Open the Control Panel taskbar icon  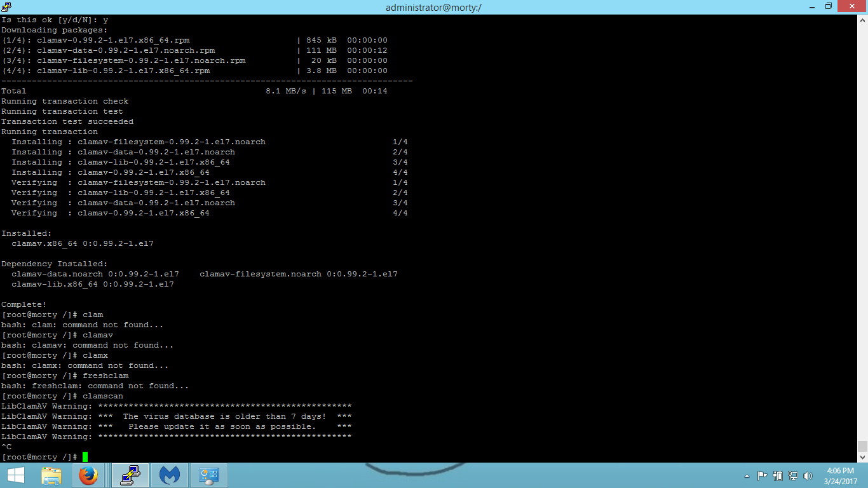pos(209,475)
